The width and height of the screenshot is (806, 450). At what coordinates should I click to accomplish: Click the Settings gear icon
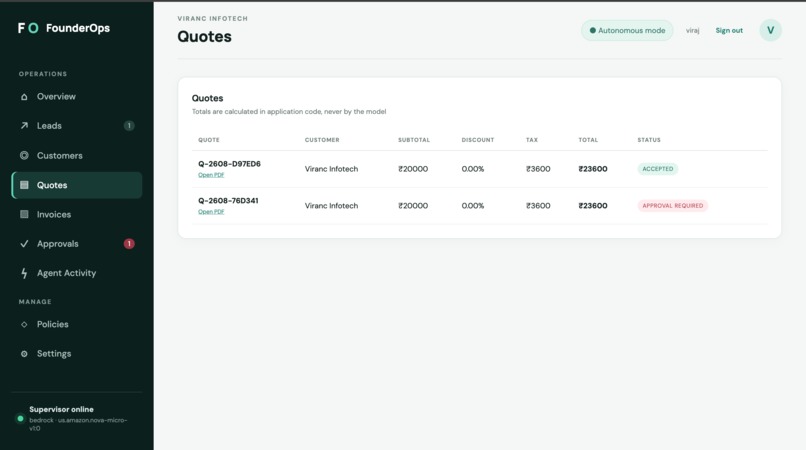[x=24, y=354]
